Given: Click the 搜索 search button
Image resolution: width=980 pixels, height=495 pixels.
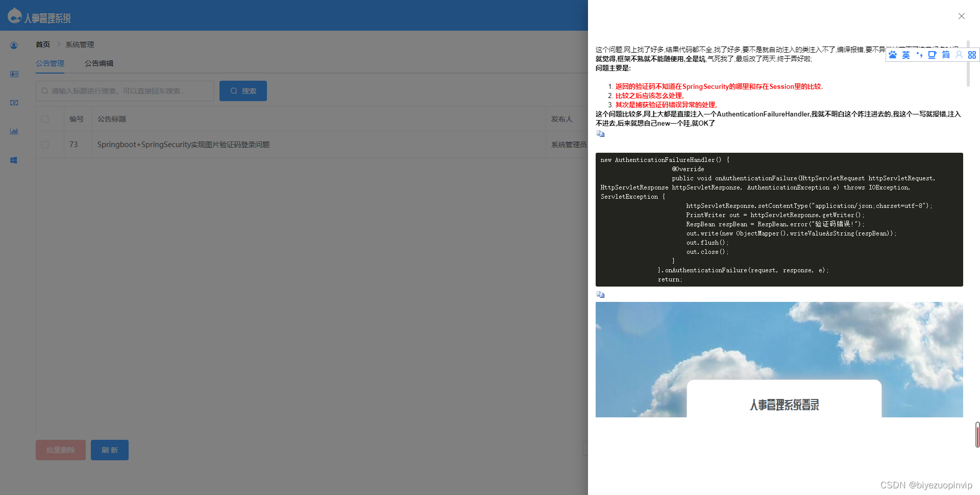Looking at the screenshot, I should (x=243, y=90).
